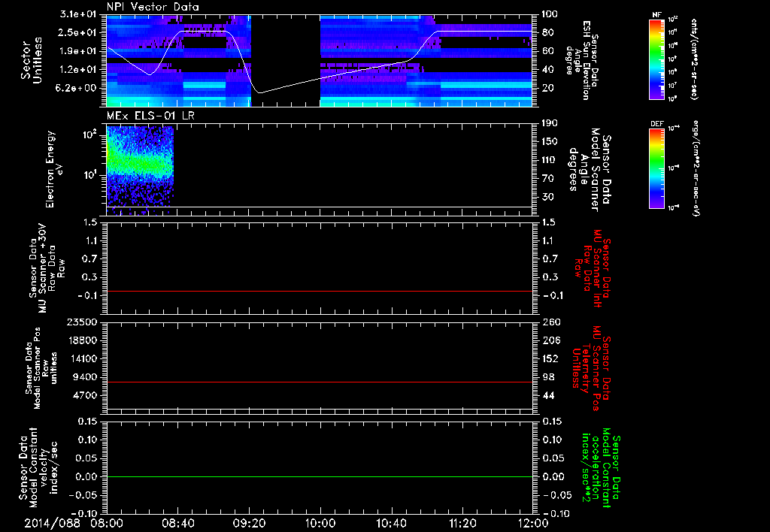Click the ELS electron spectrogram data block

click(x=140, y=169)
